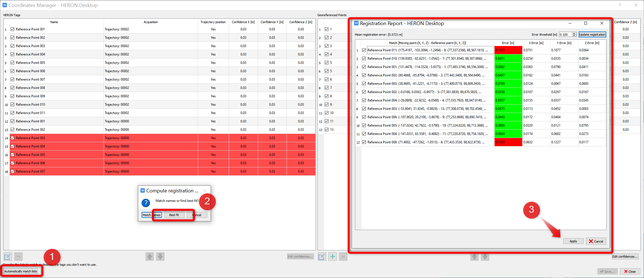Click Trajectory position column header
The width and height of the screenshot is (644, 278).
(213, 22)
